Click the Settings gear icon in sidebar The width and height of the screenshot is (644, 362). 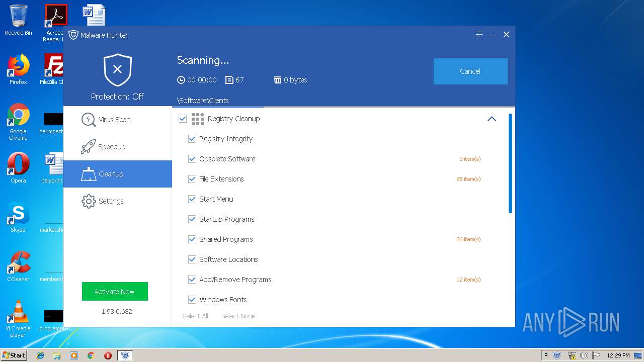click(89, 201)
